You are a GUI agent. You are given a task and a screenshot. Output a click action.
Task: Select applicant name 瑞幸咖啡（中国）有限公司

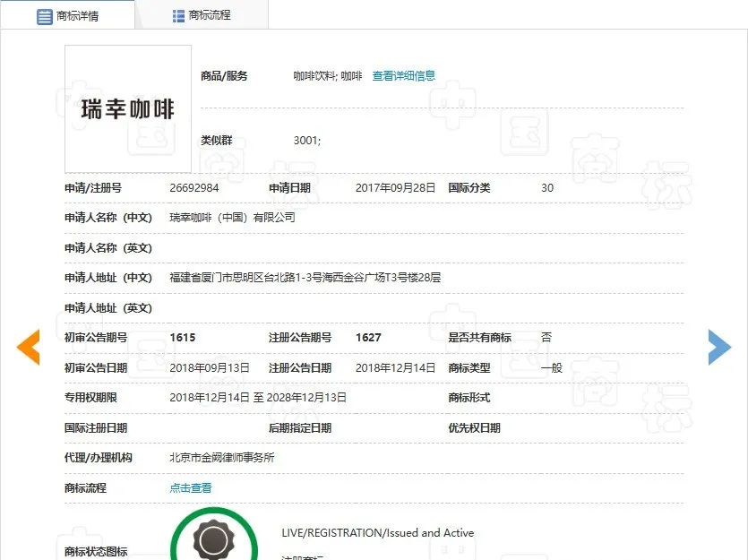[232, 218]
